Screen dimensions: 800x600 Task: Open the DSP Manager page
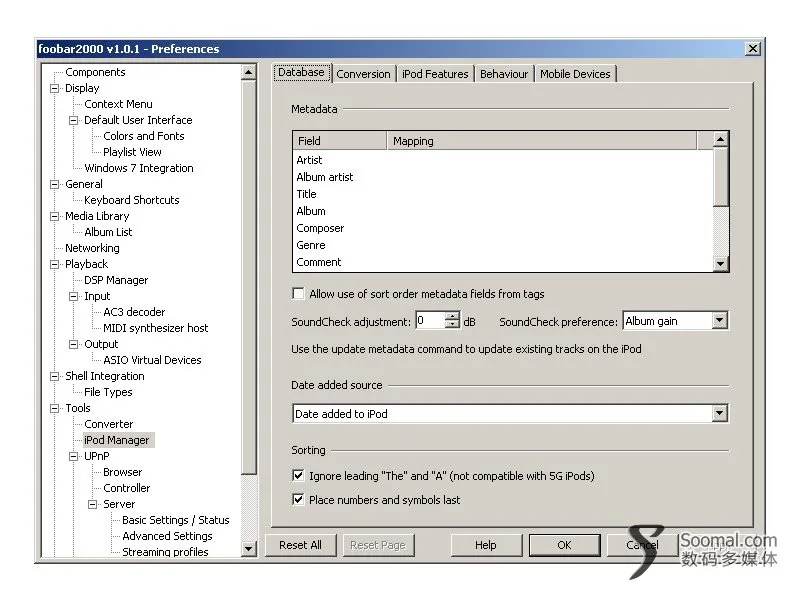pos(116,280)
